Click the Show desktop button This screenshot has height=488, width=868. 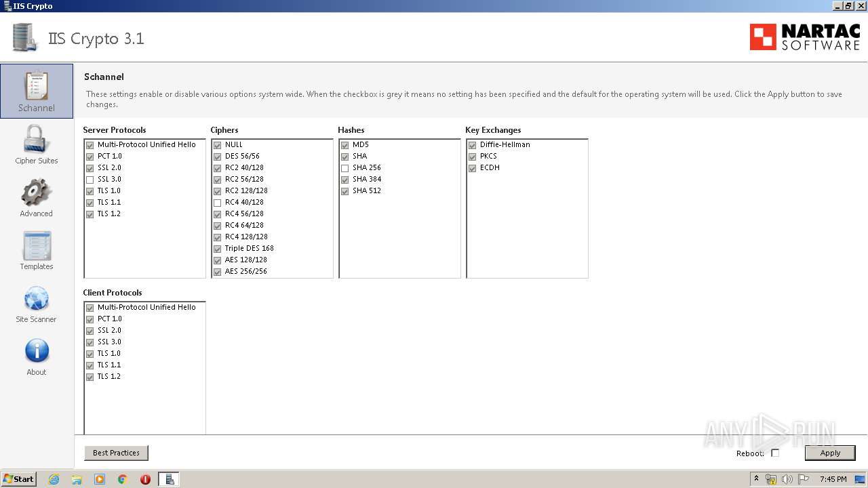click(861, 479)
